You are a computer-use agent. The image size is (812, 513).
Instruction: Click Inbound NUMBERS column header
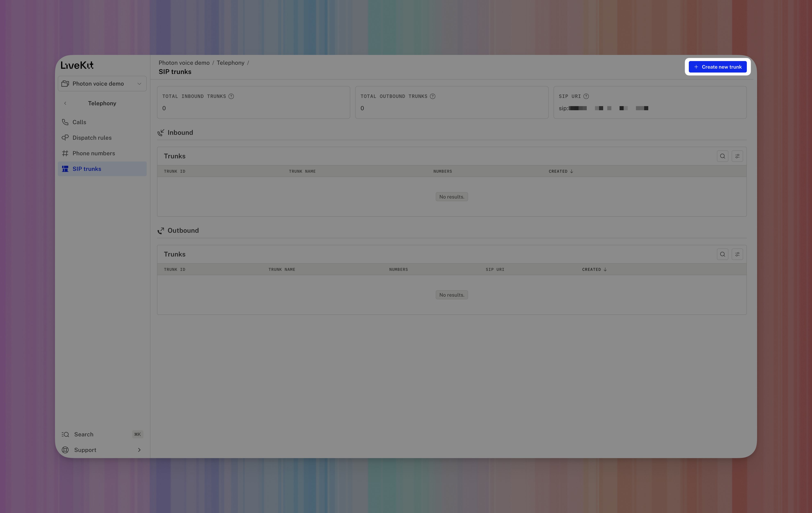pyautogui.click(x=442, y=171)
